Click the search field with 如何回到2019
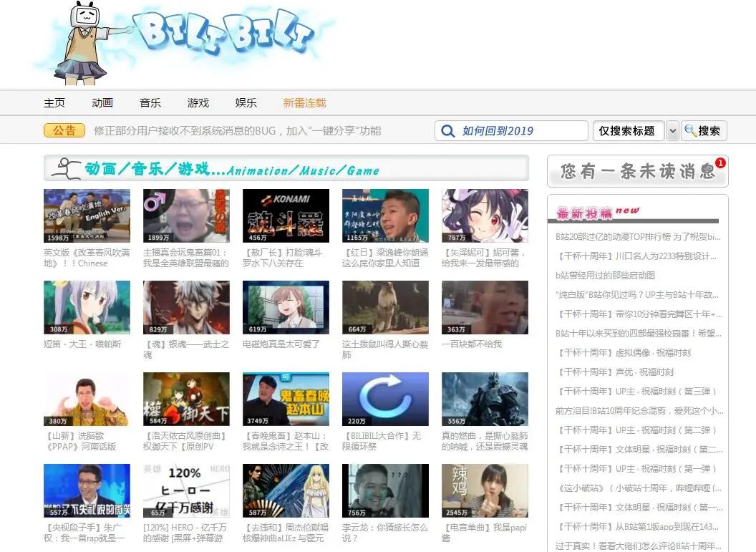Screen dimensions: 756x552 click(x=511, y=130)
